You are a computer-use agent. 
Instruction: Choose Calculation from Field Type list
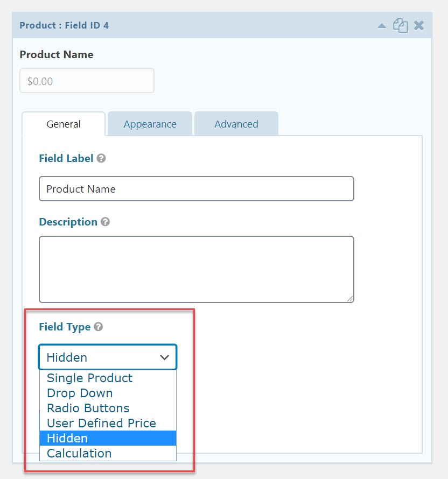coord(108,453)
